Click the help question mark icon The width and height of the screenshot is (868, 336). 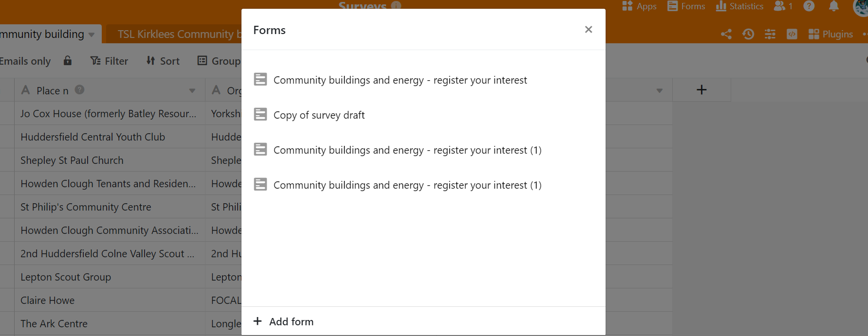coord(809,6)
